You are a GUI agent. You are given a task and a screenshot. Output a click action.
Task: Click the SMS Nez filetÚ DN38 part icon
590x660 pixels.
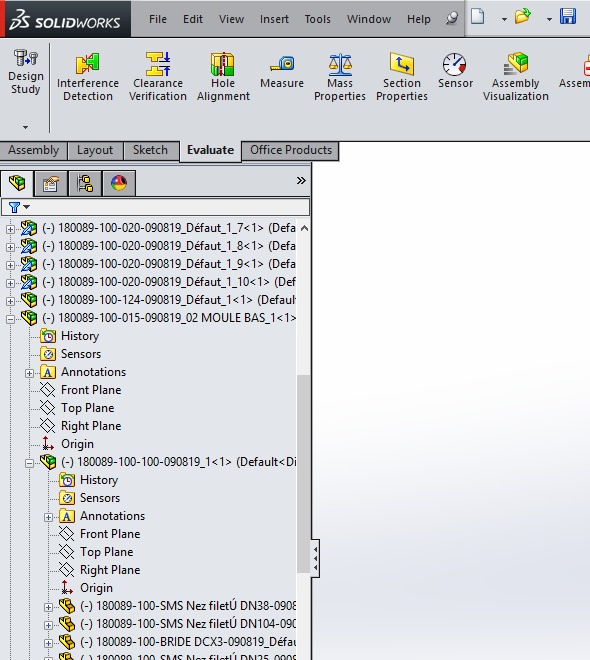click(x=67, y=606)
